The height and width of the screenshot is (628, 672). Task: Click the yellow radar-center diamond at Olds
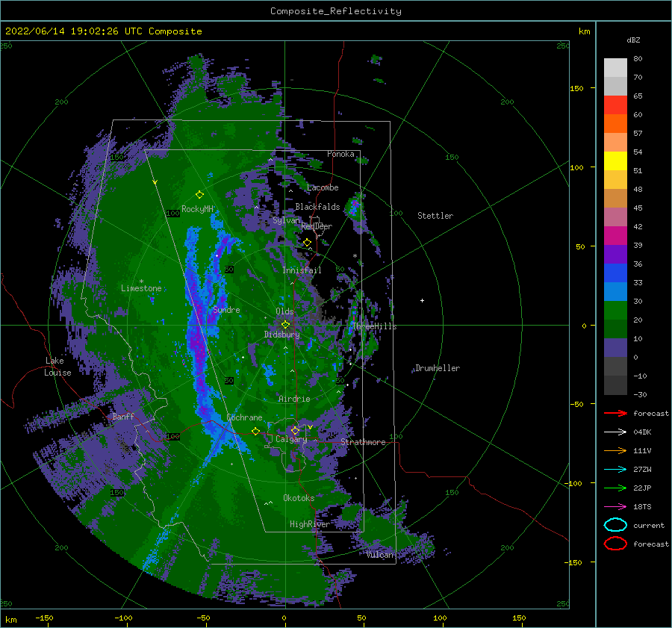coord(285,325)
